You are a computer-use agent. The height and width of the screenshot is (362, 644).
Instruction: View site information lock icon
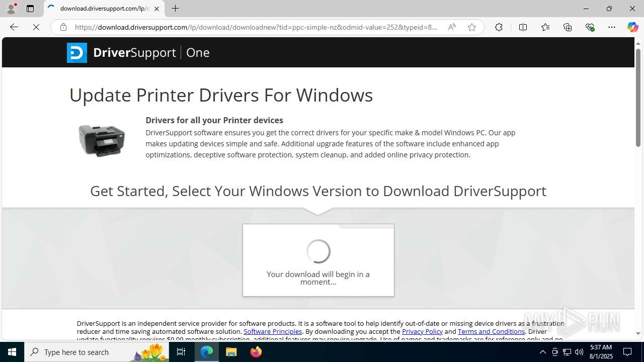(63, 27)
